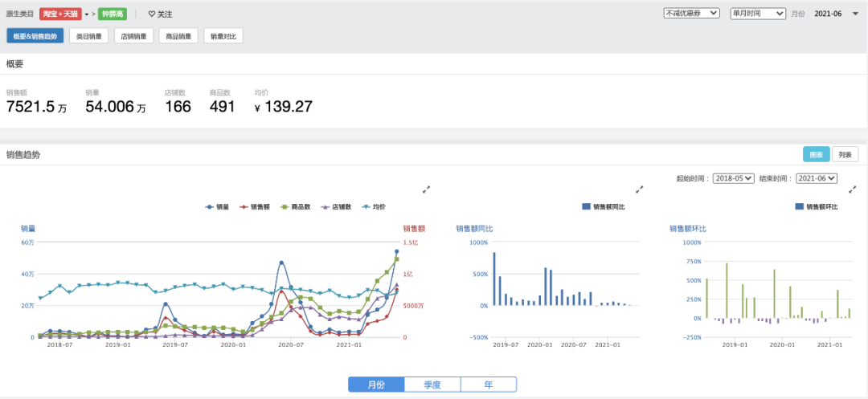Show the 图表 chart view
Image resolution: width=868 pixels, height=399 pixels.
[x=816, y=155]
